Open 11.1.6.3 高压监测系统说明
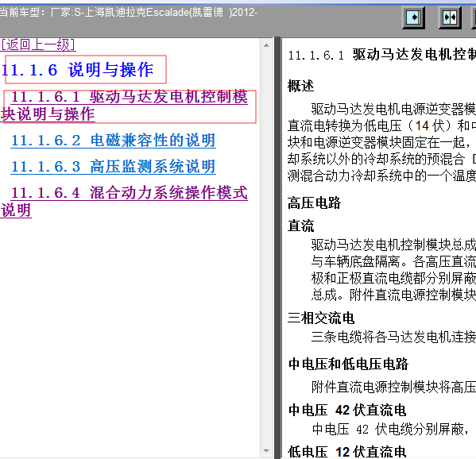The image size is (476, 459). click(113, 166)
